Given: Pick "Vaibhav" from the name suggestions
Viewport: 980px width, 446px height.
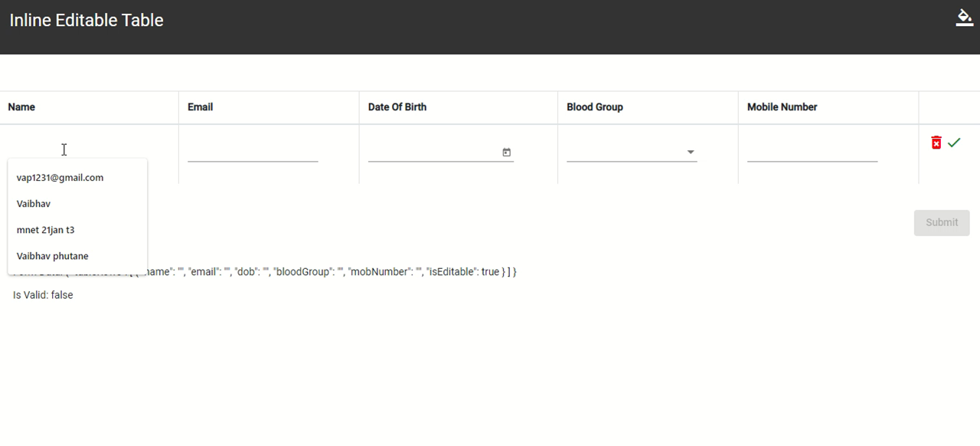Looking at the screenshot, I should (x=34, y=203).
